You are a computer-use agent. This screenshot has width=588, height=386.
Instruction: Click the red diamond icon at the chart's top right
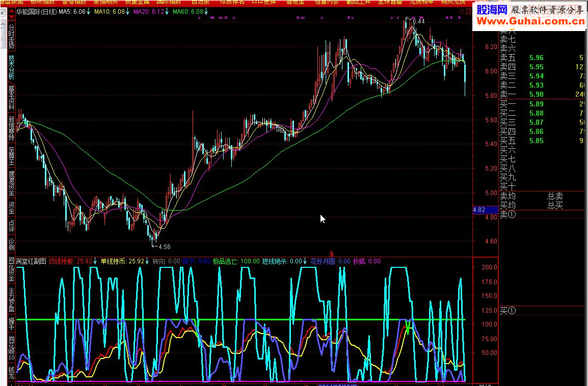pos(462,12)
